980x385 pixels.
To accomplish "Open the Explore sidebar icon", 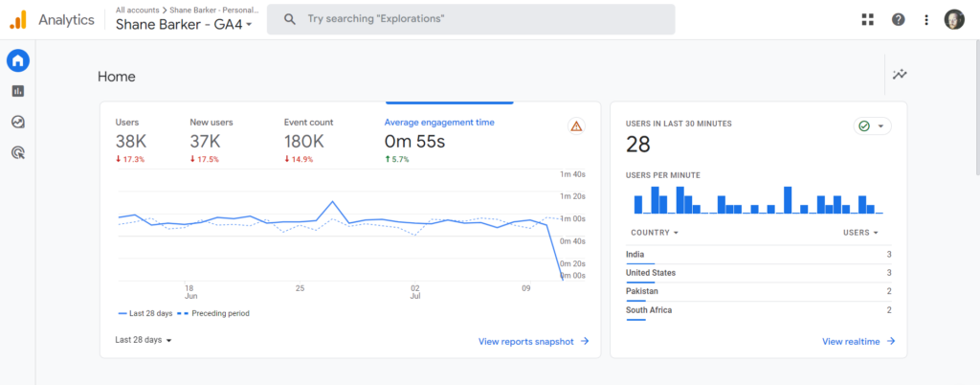I will pos(18,122).
